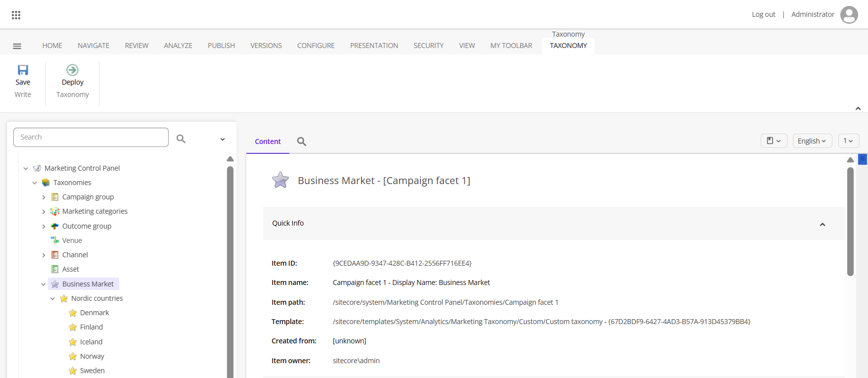
Task: Click the Campaign group icon
Action: tap(55, 197)
